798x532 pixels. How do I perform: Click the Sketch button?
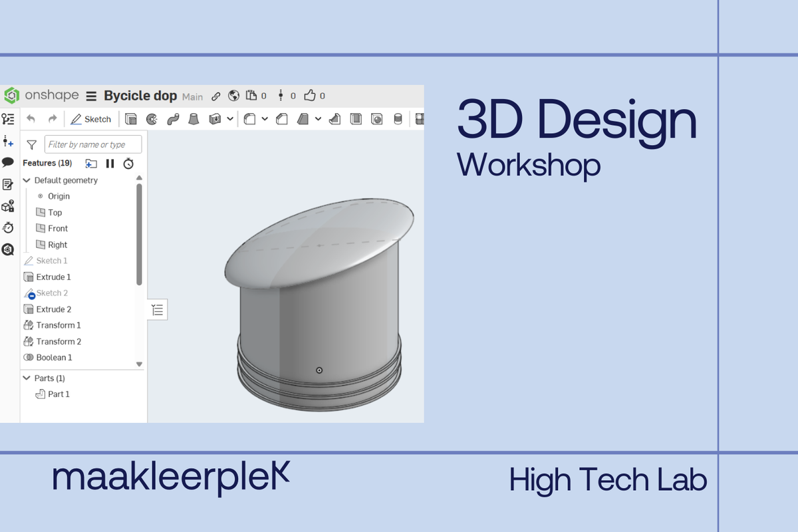(91, 119)
